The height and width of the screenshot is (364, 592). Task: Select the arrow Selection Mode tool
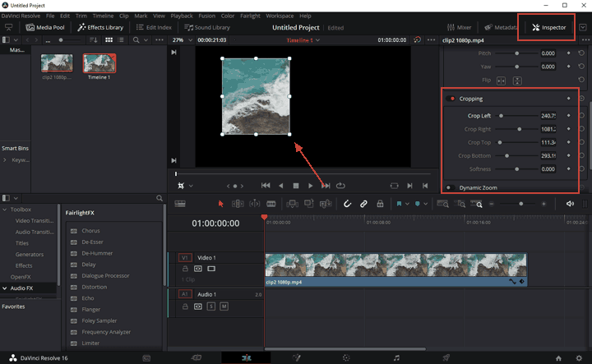(x=220, y=203)
